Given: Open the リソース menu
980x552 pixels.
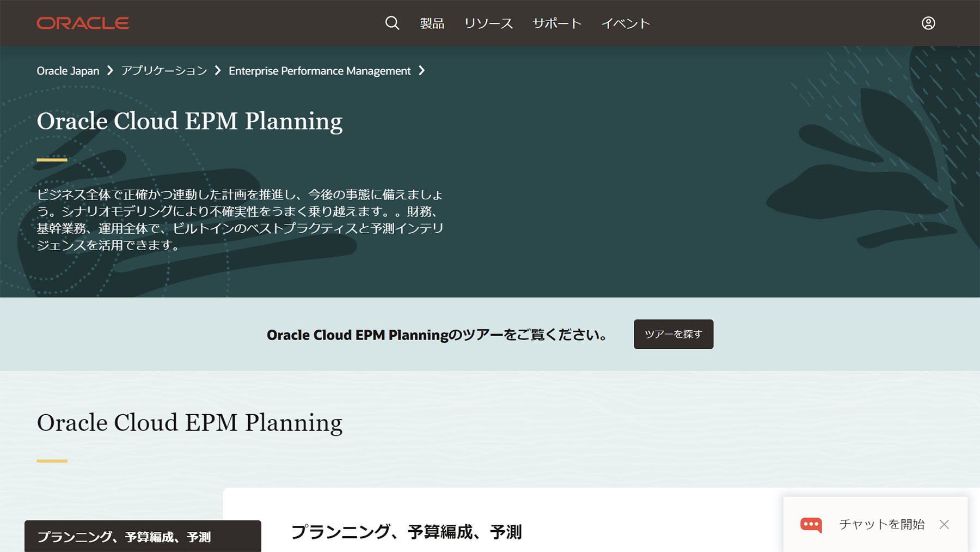Looking at the screenshot, I should [x=488, y=23].
